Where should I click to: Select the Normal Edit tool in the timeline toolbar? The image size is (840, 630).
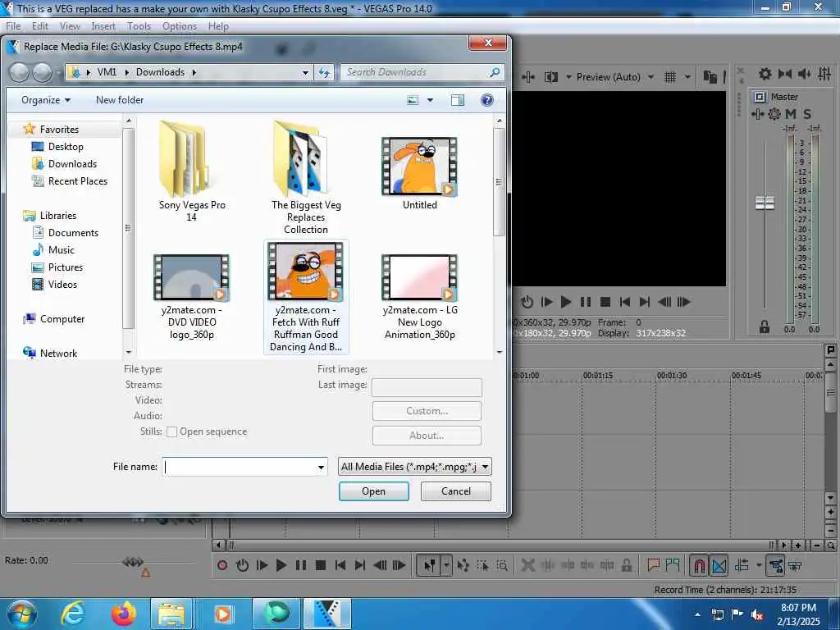tap(430, 565)
